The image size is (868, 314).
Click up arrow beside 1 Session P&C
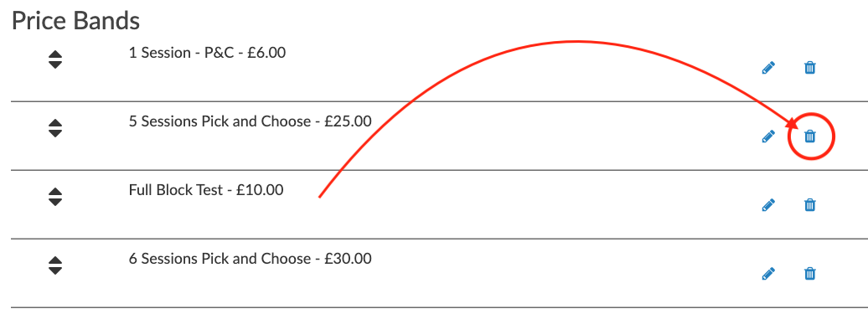(54, 54)
